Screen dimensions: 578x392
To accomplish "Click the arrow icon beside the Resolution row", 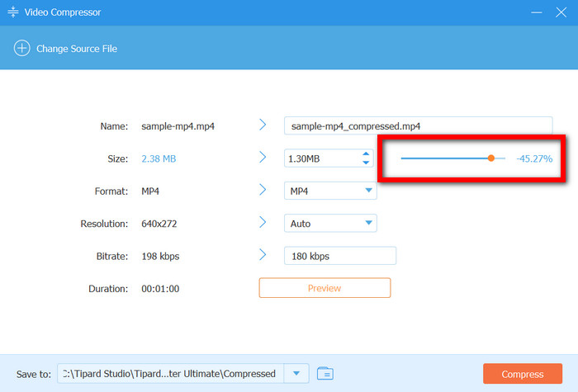I will [263, 223].
